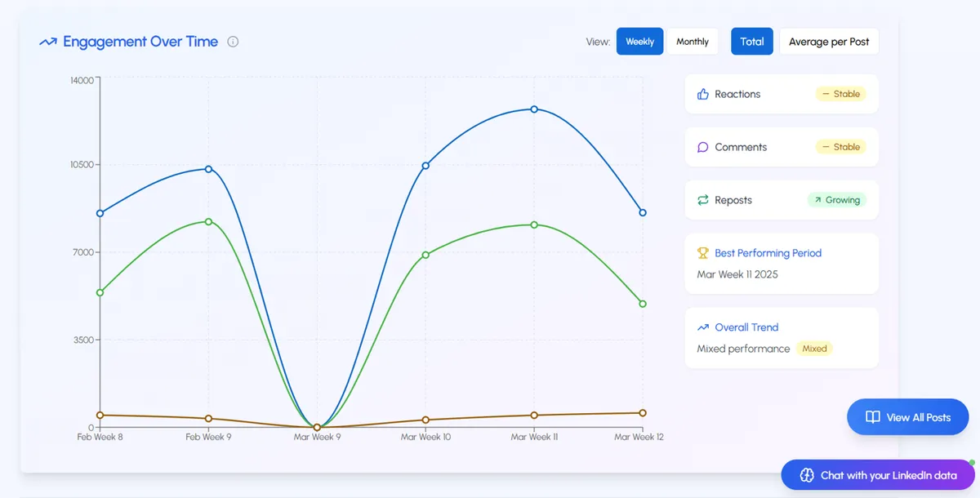The image size is (980, 498).
Task: Click the Mixed performance badge
Action: point(814,349)
